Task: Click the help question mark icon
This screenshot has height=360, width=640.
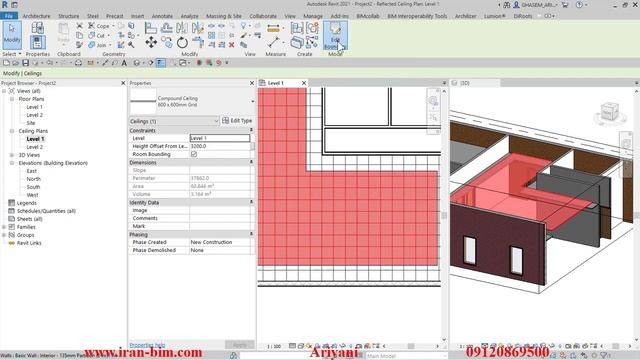Action: [579, 5]
